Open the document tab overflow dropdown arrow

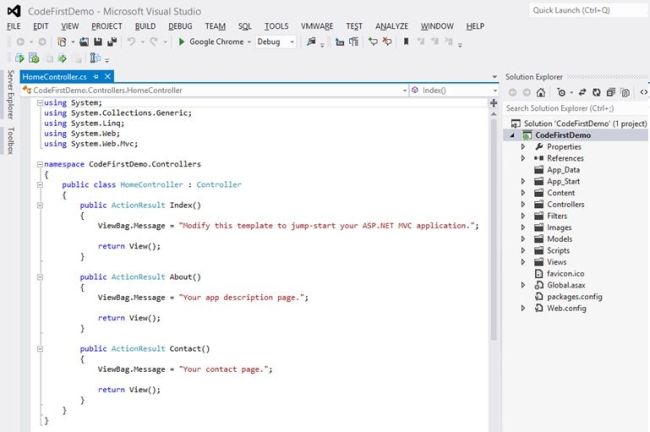[494, 77]
